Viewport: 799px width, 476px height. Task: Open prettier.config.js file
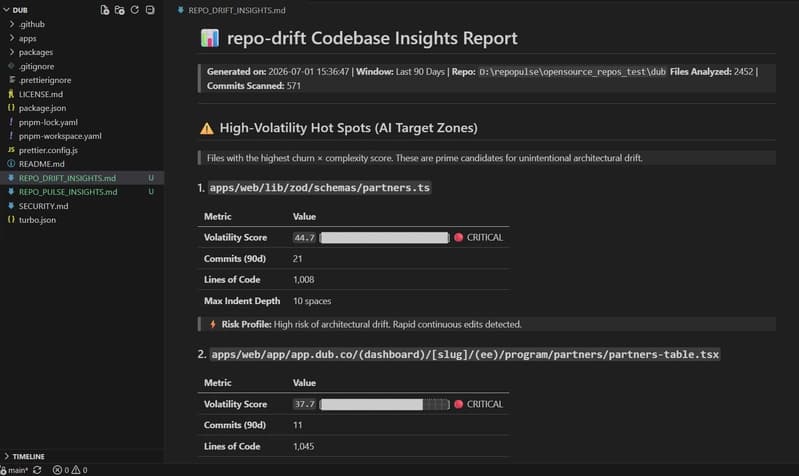48,150
